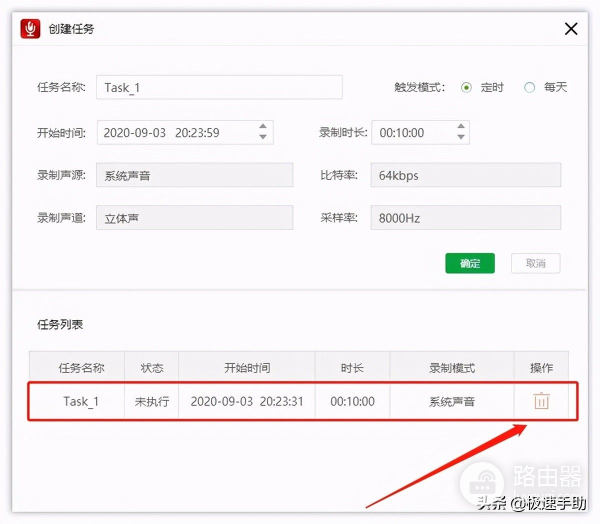
Task: Decrease the 开始时间 value with down arrow
Action: 262,137
